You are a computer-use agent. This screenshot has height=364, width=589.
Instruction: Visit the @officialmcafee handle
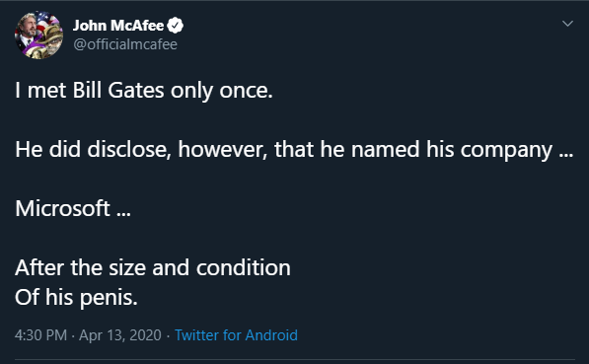[125, 44]
